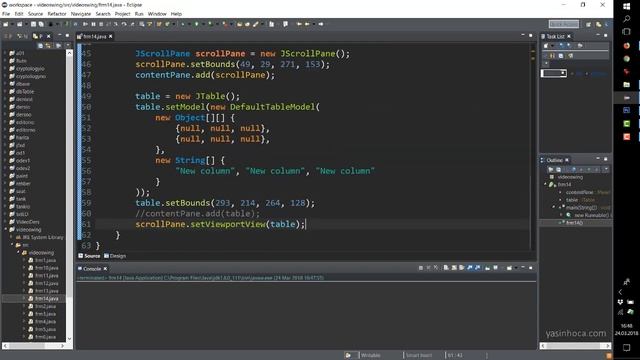The width and height of the screenshot is (640, 360).
Task: Open the Windows Start menu
Action: click(627, 6)
